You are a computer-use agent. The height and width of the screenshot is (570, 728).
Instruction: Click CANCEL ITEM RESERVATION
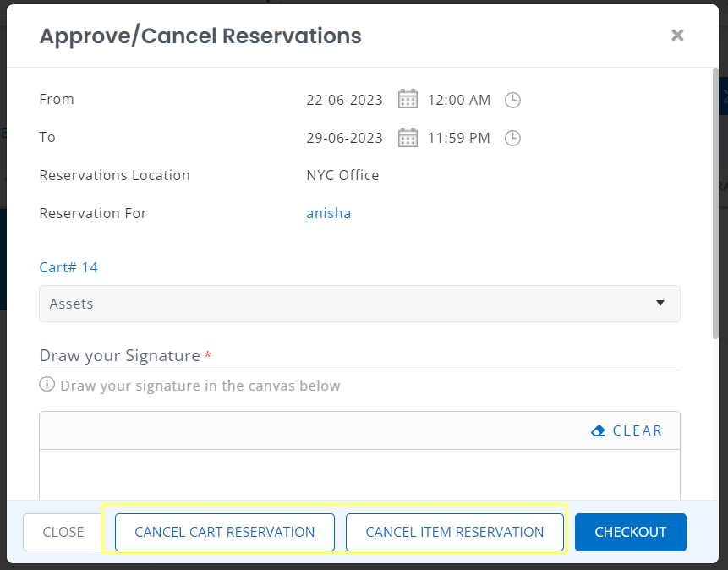coord(455,532)
